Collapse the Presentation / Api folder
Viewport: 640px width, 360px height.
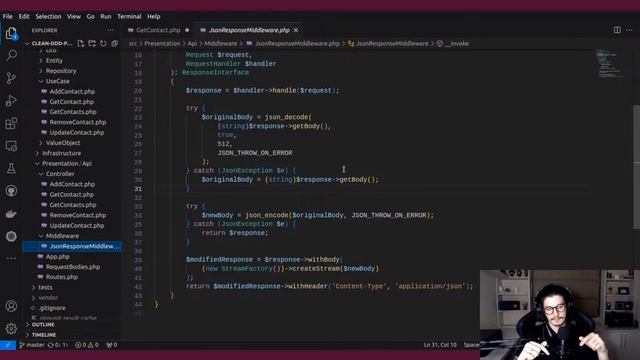pyautogui.click(x=67, y=163)
